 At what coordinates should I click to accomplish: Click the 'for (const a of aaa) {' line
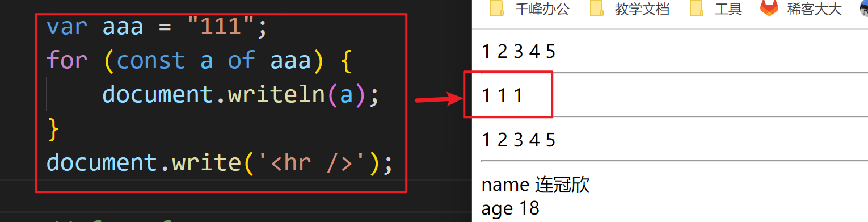(x=200, y=61)
